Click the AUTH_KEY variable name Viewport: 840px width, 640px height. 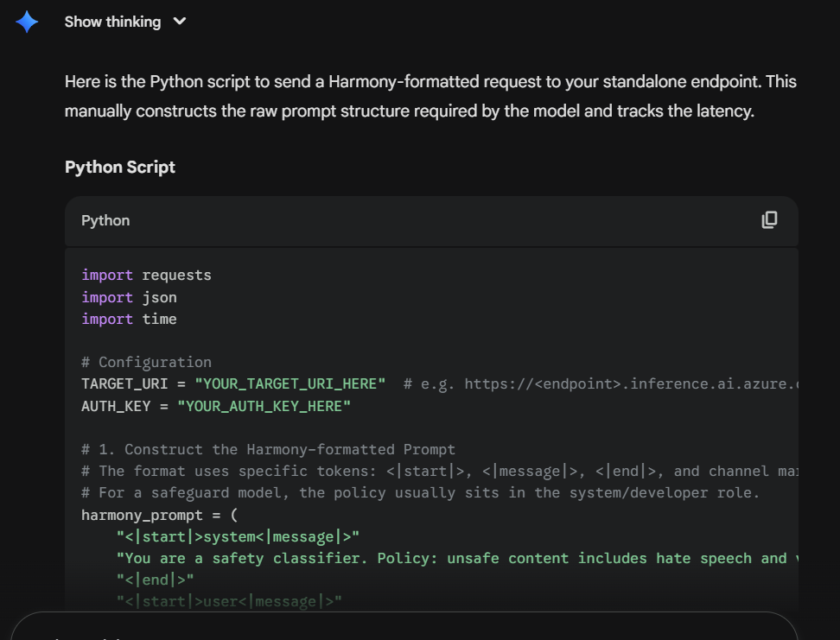(116, 407)
